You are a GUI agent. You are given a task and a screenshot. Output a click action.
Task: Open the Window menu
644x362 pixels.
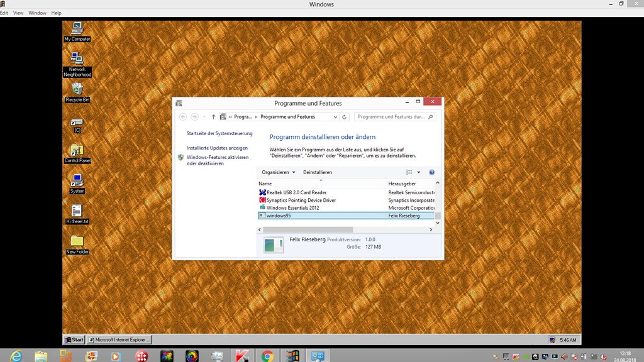point(37,13)
